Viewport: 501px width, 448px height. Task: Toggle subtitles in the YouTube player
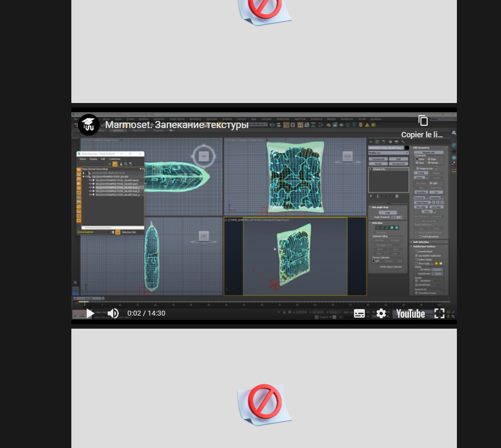(x=359, y=313)
